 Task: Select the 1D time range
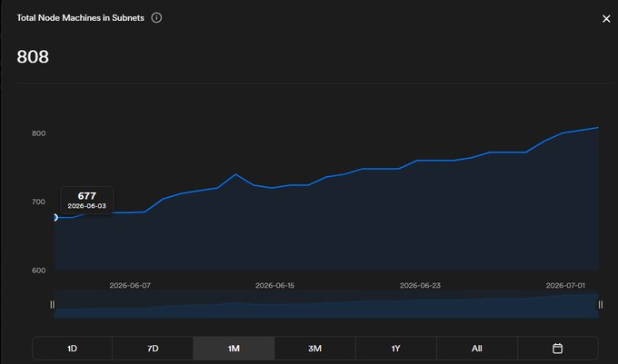[x=72, y=349]
